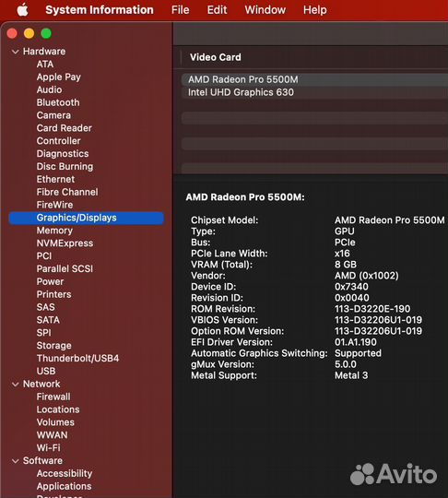Open the Help menu
The image size is (448, 498).
click(x=314, y=10)
